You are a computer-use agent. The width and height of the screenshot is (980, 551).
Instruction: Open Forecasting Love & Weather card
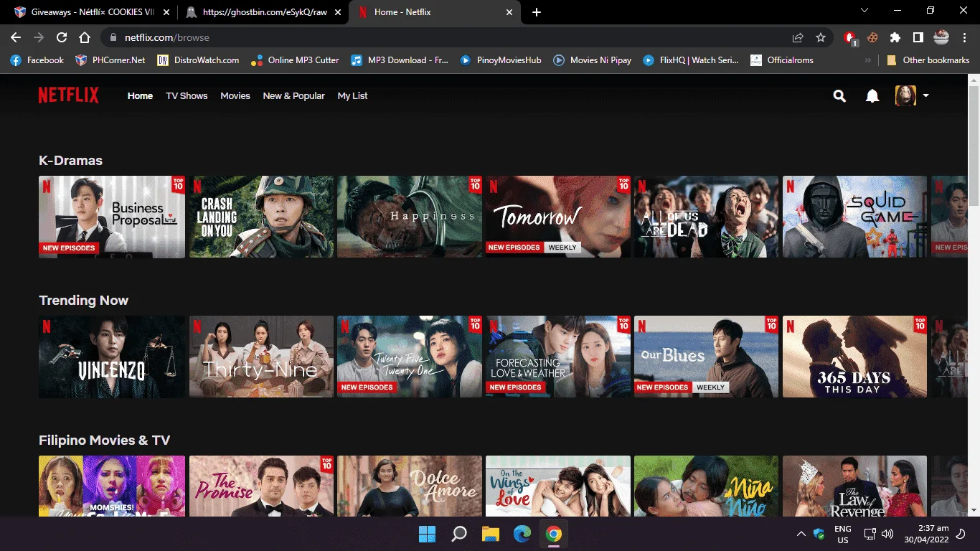558,357
